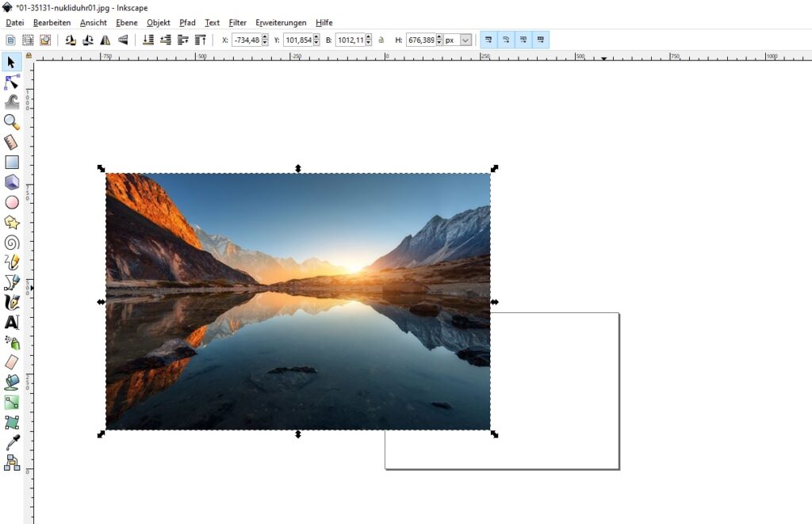This screenshot has height=524, width=812.
Task: Click Deselect toolbar icon
Action: [x=45, y=40]
